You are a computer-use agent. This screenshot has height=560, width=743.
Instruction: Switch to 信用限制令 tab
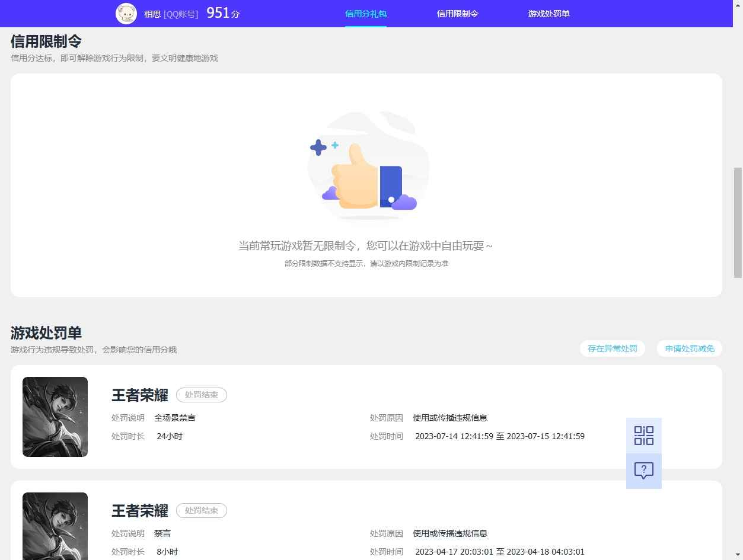(x=457, y=14)
